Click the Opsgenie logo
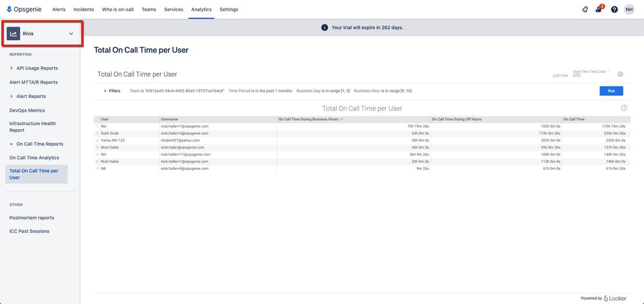The image size is (644, 304). click(24, 9)
